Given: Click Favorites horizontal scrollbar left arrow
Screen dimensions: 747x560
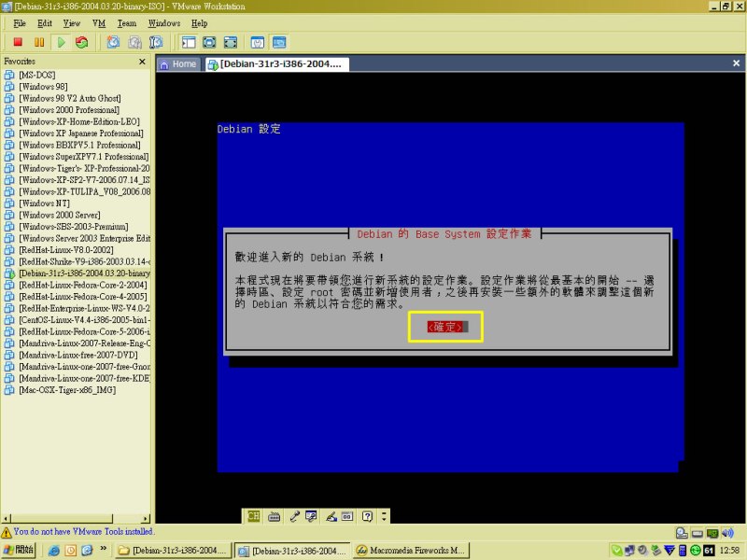Looking at the screenshot, I should pyautogui.click(x=7, y=519).
